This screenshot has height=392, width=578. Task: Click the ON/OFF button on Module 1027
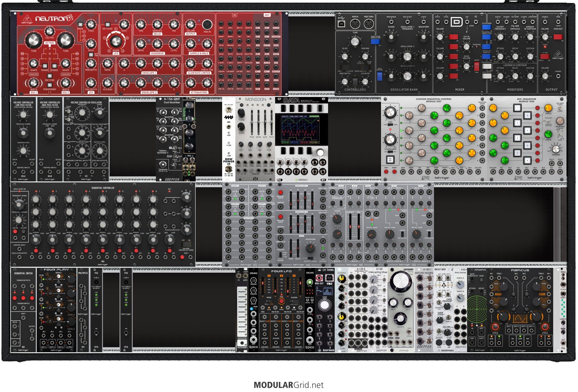(x=390, y=159)
